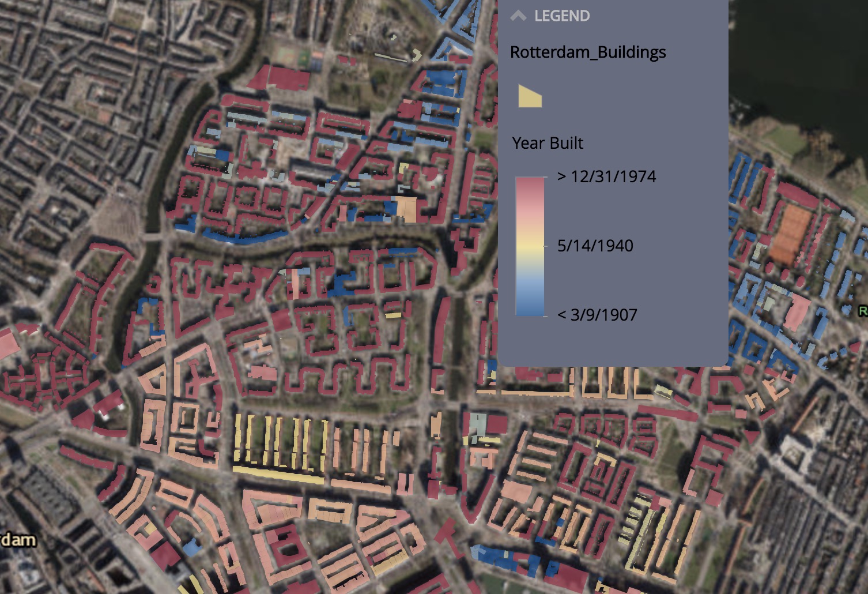Click the '> 12/31/1974' legend label

click(606, 176)
